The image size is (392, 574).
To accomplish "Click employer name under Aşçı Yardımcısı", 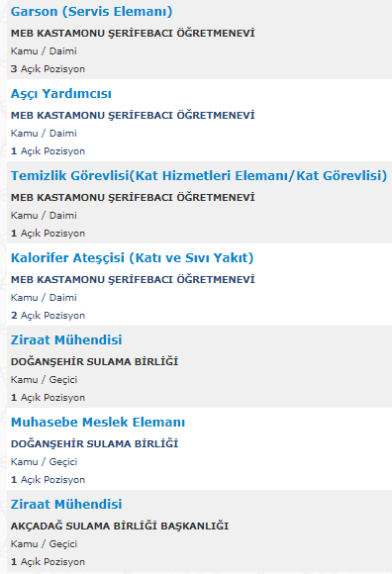I will 133,115.
